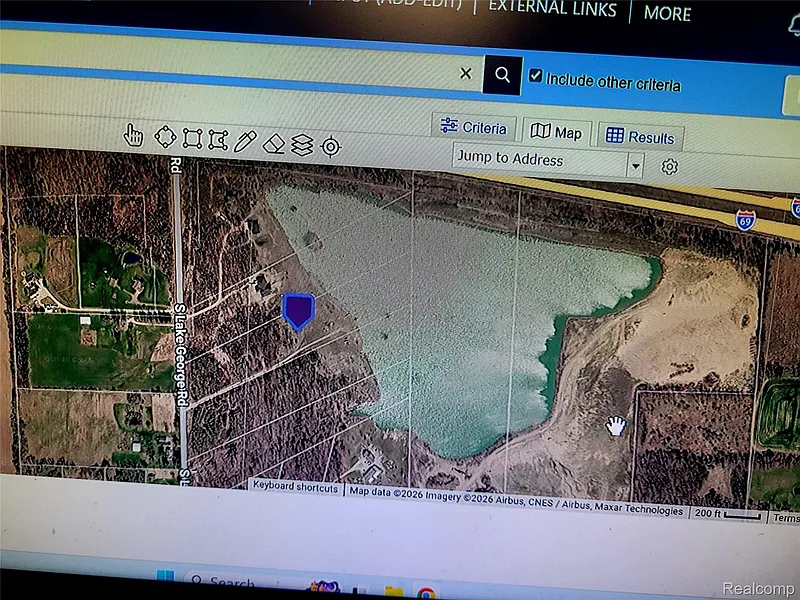Viewport: 800px width, 600px height.
Task: Open the map layers icon
Action: (302, 145)
